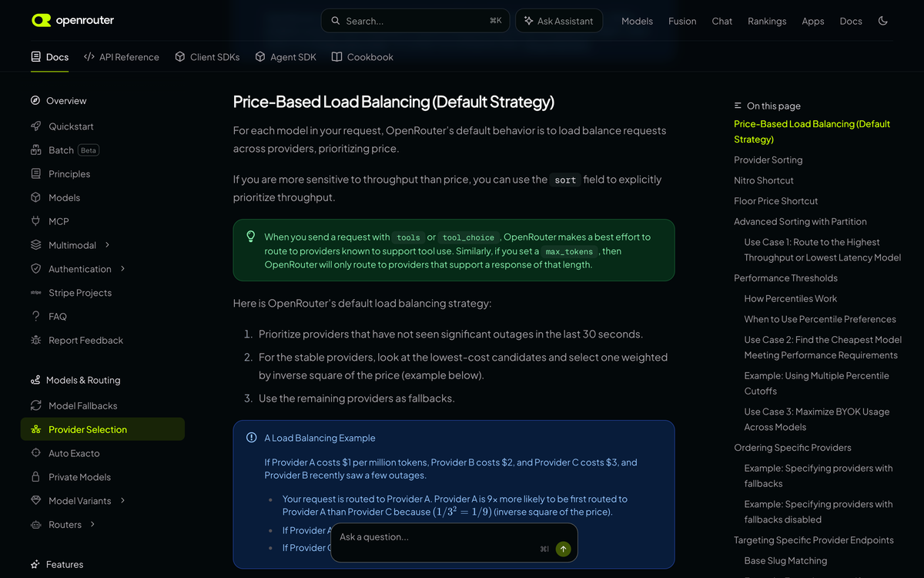
Task: Click the API Reference code icon
Action: (89, 57)
